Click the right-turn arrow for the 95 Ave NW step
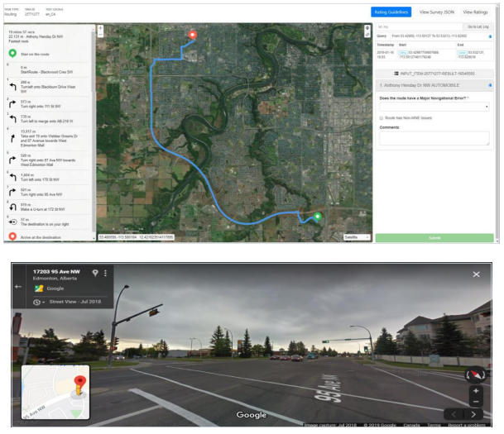504x434 pixels. (x=13, y=192)
